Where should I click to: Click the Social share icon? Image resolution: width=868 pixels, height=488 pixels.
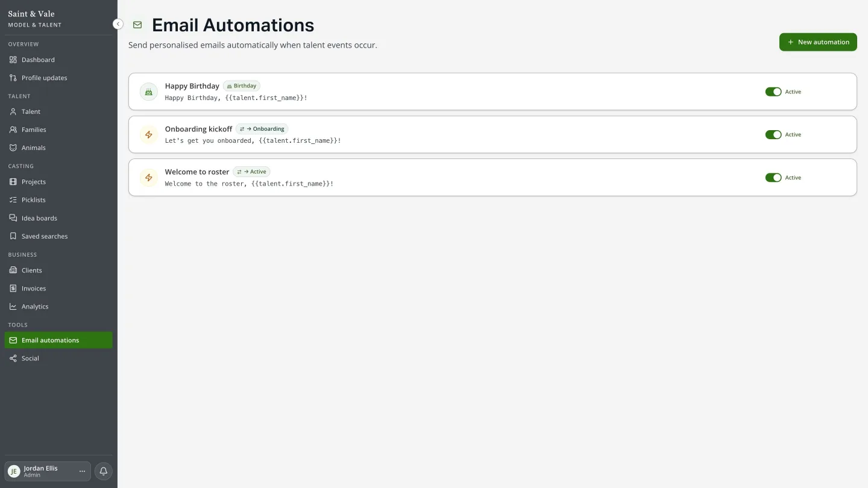[13, 358]
